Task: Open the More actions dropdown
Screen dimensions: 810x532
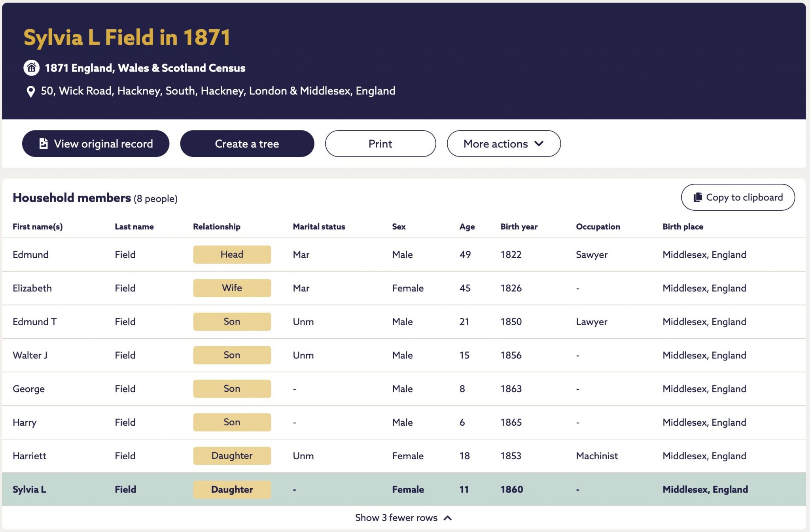Action: pos(504,143)
